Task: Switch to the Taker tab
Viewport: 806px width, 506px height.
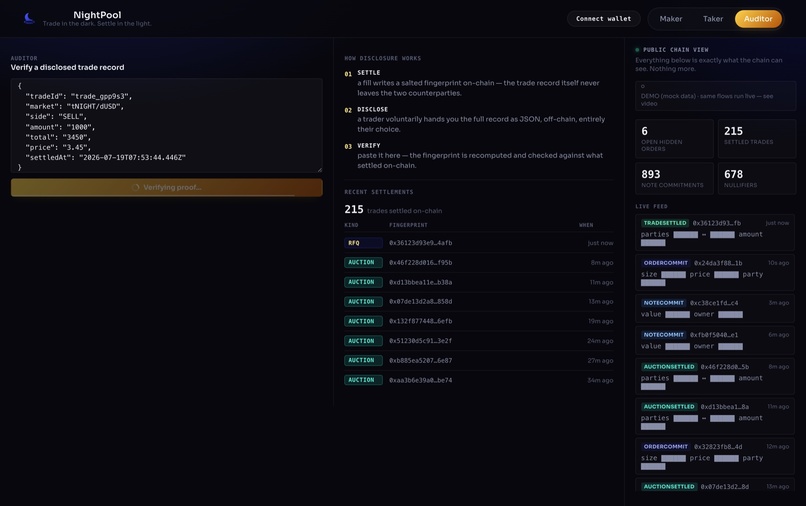Action: (x=713, y=19)
